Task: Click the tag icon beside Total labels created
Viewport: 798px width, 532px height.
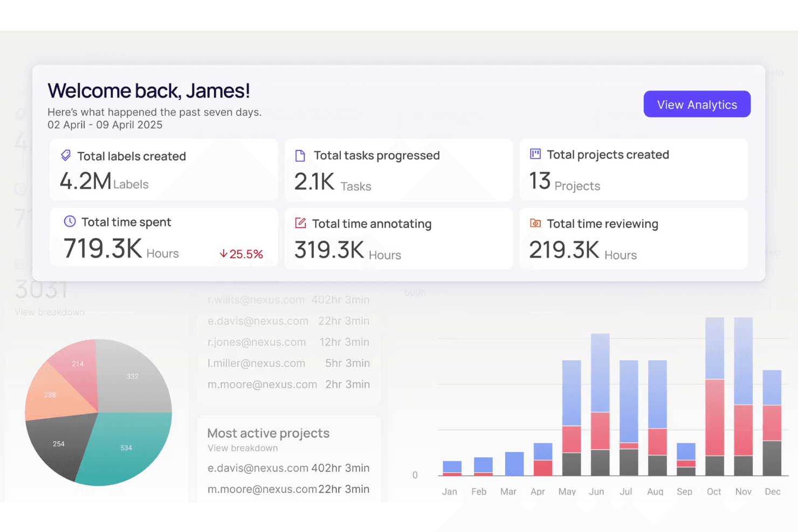Action: 66,155
